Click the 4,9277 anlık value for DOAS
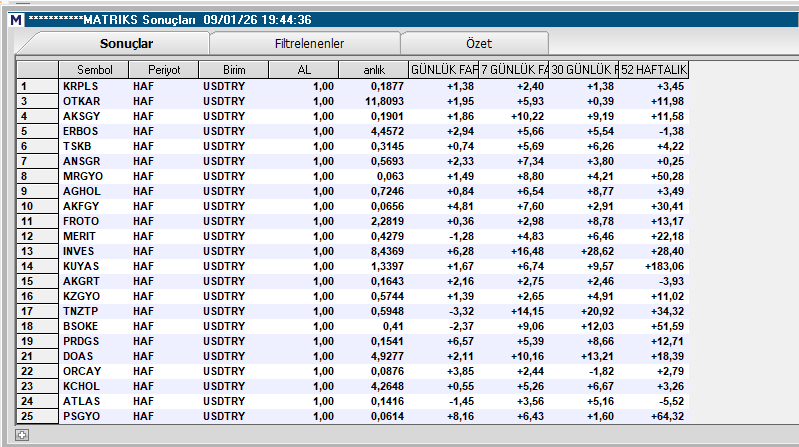Screen dimensions: 799x447 (387, 356)
